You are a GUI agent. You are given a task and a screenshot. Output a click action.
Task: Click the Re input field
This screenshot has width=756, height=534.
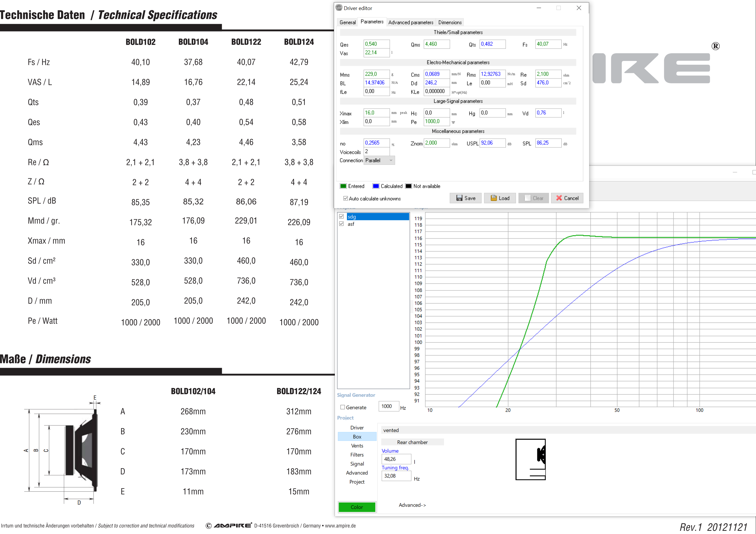click(548, 74)
